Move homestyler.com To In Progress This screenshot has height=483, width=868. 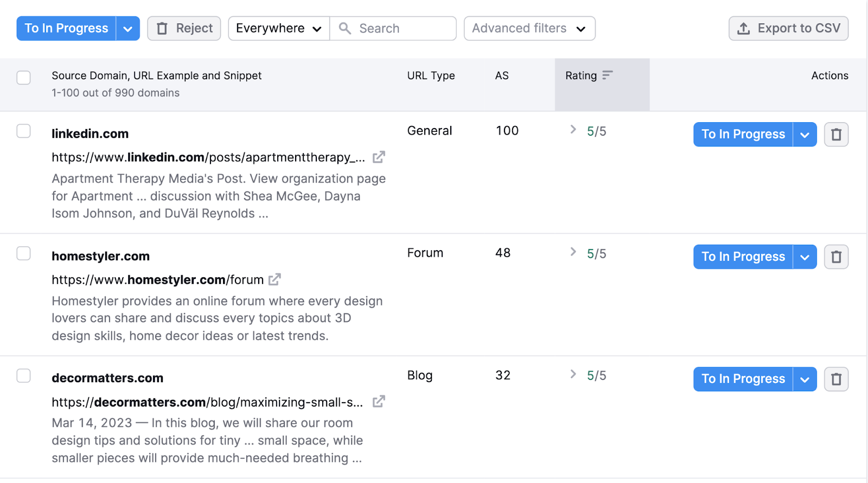[x=743, y=257]
